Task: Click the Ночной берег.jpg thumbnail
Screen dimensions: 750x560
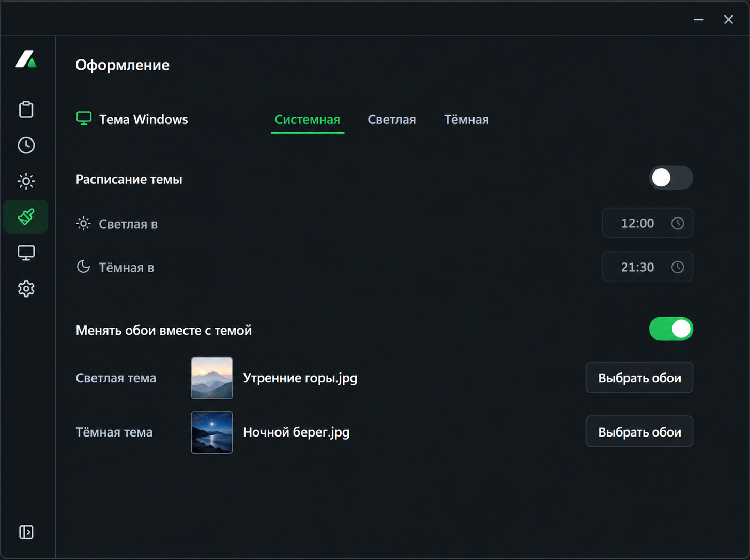Action: coord(212,432)
